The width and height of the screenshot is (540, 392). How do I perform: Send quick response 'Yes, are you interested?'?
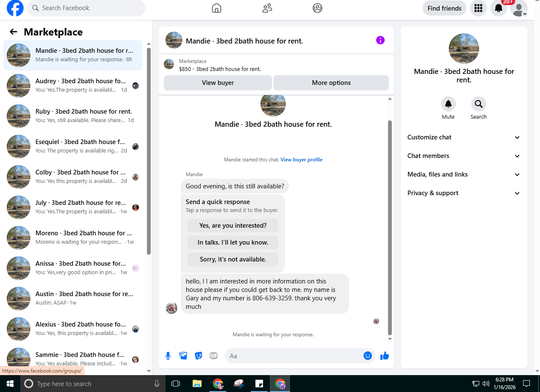tap(233, 226)
